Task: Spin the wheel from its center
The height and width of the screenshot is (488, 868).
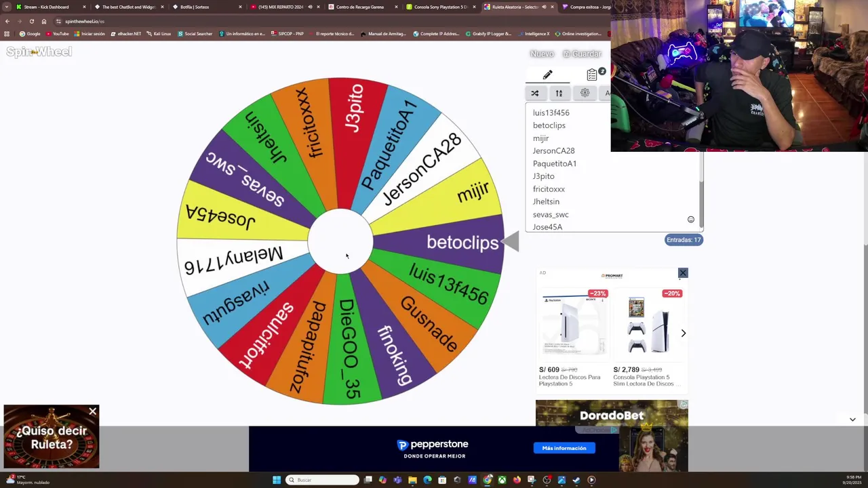Action: (340, 241)
